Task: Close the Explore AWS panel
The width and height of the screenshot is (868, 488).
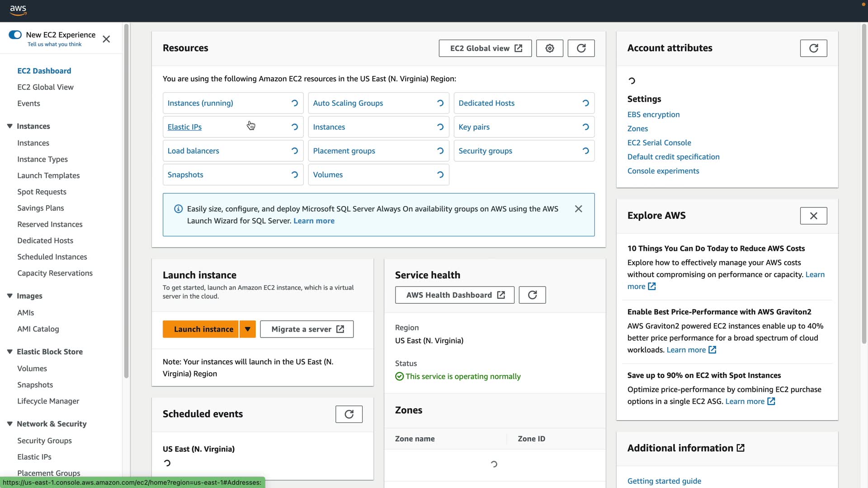Action: (x=813, y=216)
